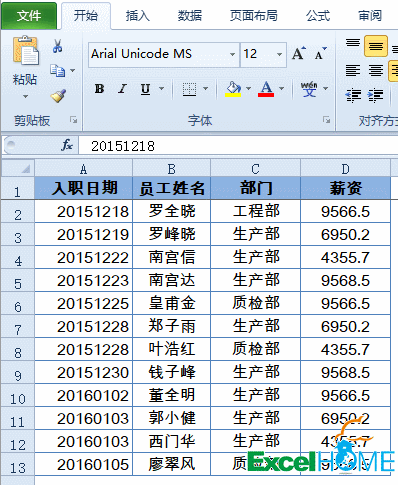Click the select-all corner triangle
398x485 pixels.
tap(18, 168)
